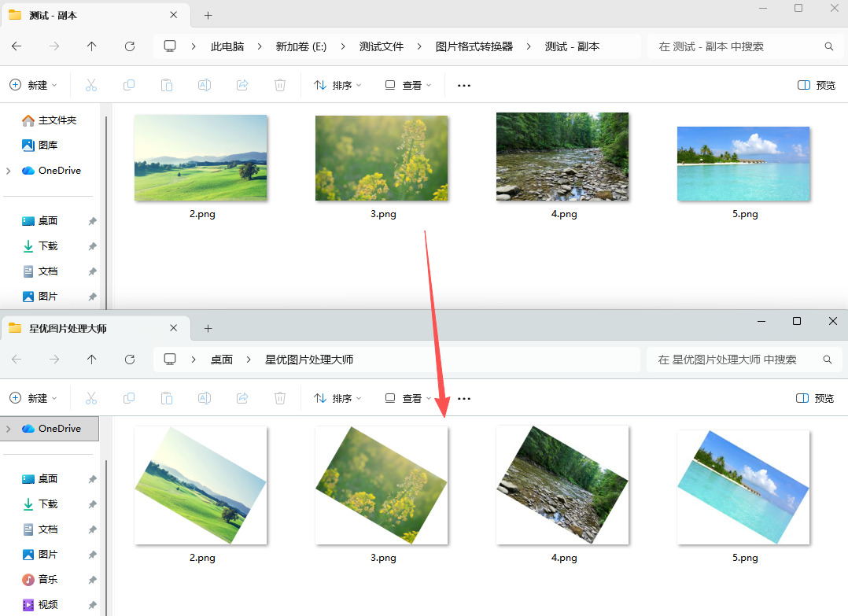Click search field 在 测试 - 副本 中搜索
Screen dimensions: 848x616
[x=745, y=46]
